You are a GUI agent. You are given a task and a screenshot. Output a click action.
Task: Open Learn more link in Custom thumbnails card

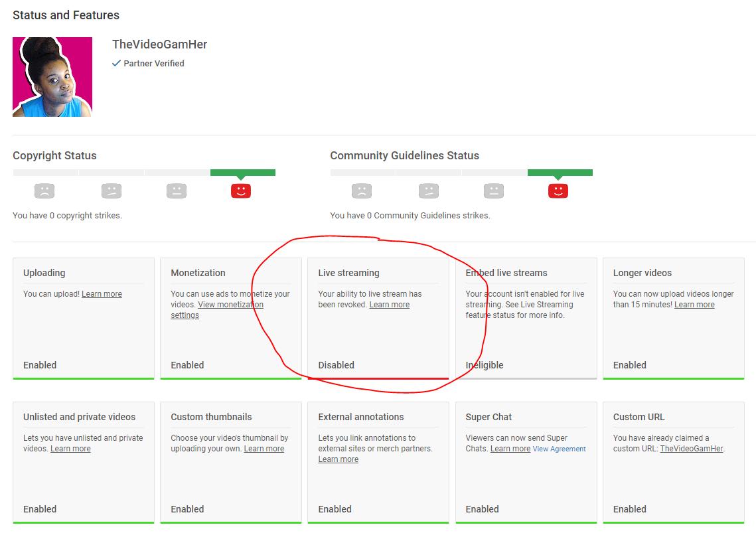pos(264,449)
